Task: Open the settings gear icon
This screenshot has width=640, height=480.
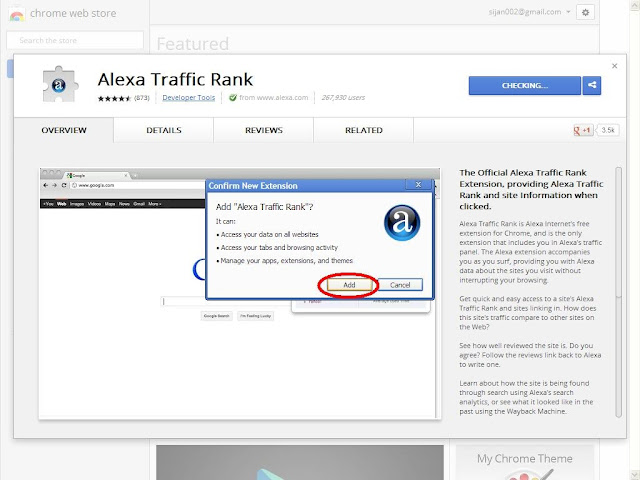Action: [x=585, y=13]
